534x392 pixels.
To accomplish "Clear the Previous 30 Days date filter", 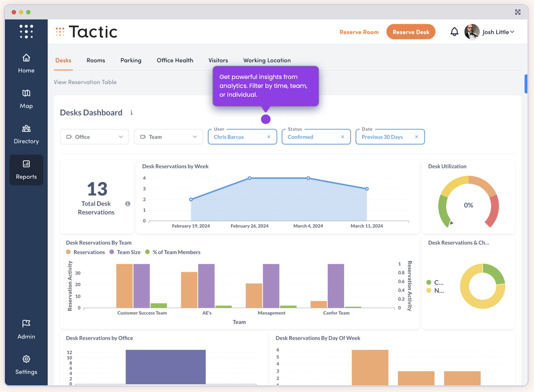I will (x=417, y=137).
